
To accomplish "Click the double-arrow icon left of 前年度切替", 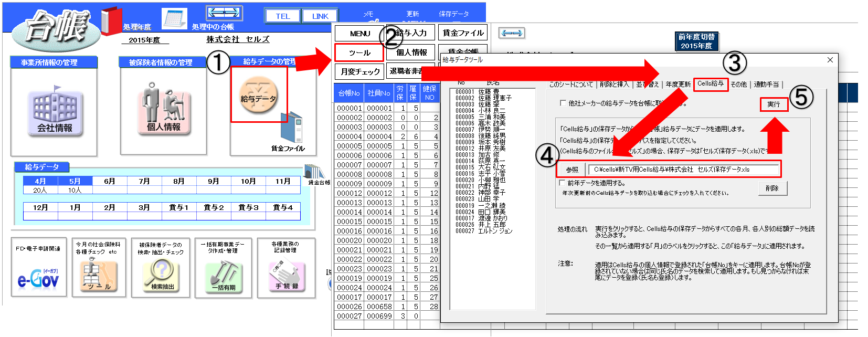I will [x=512, y=33].
